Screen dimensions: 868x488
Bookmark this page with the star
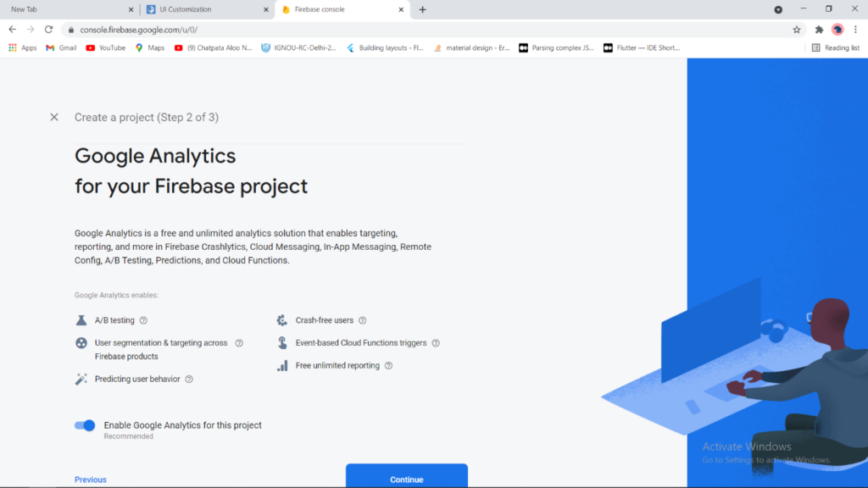[797, 30]
